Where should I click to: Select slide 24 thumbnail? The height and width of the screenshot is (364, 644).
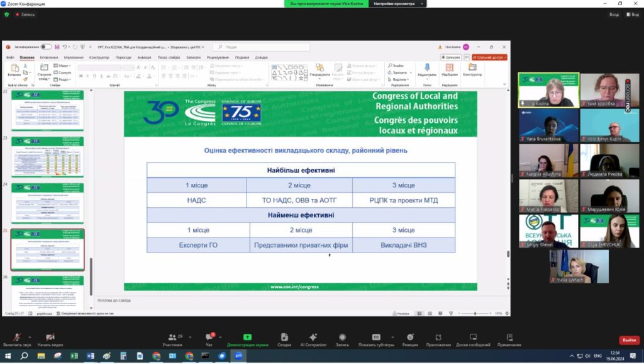click(x=48, y=203)
